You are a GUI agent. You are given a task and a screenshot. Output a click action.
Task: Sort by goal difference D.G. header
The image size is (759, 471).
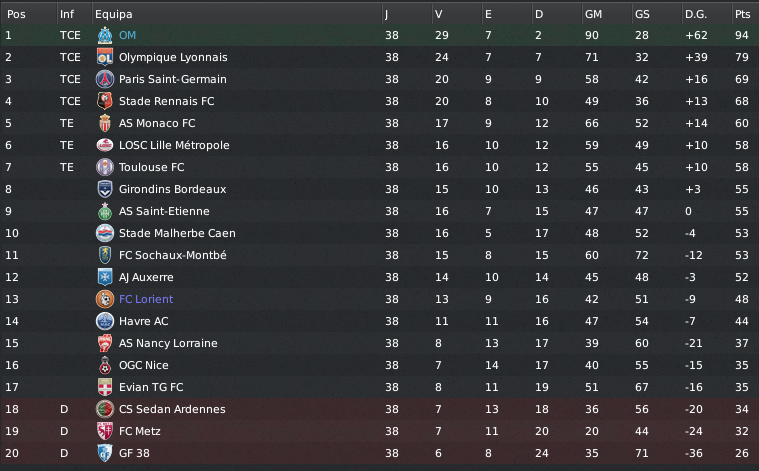[x=695, y=14]
